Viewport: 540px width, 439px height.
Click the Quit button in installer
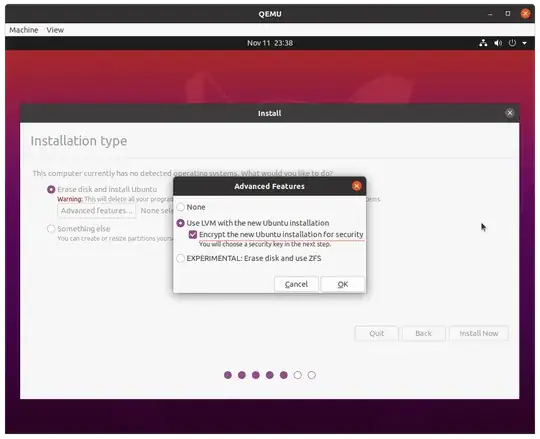(376, 333)
